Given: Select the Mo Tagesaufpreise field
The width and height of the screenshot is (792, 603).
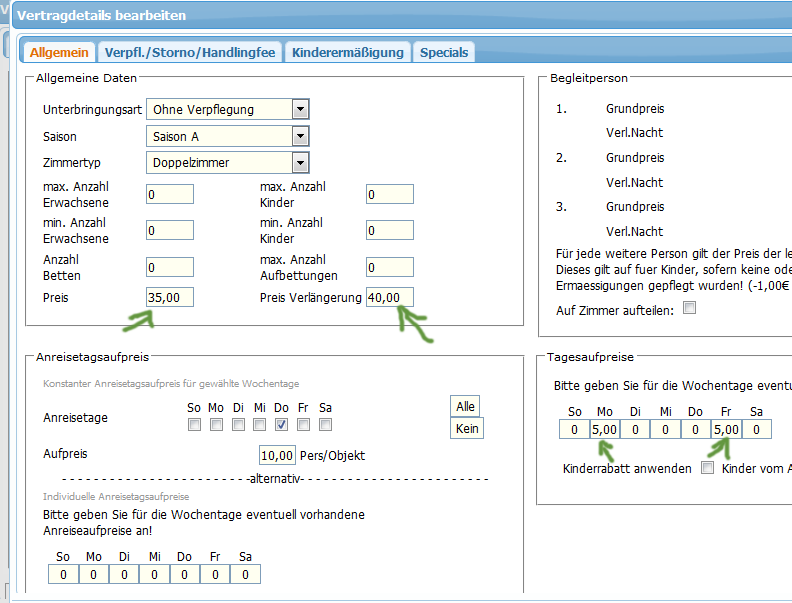Looking at the screenshot, I should tap(604, 430).
